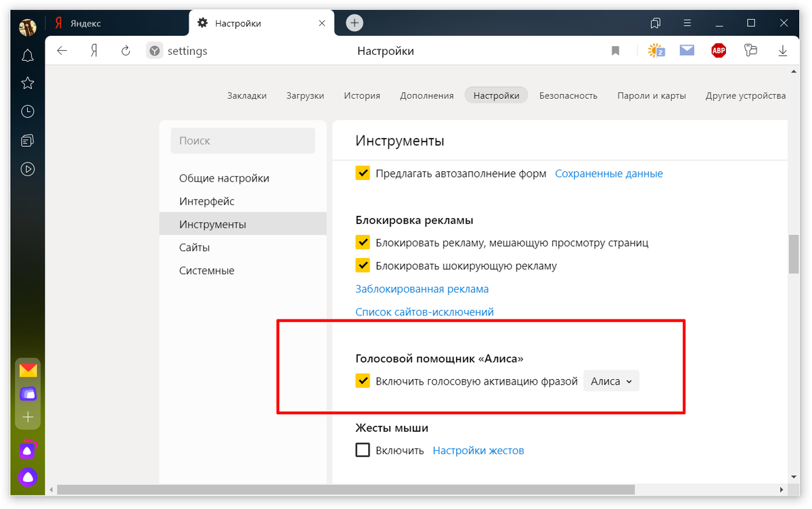Uncheck form autofill suggestion checkbox

[363, 173]
